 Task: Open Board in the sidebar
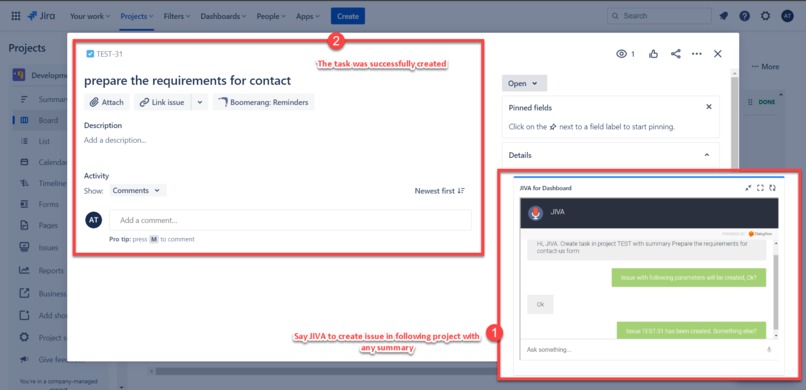tap(41, 120)
